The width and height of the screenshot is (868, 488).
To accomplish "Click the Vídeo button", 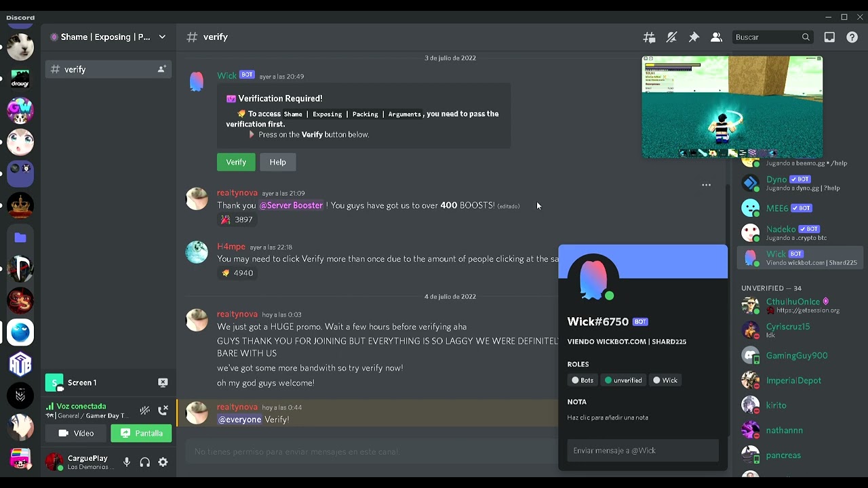I will click(77, 433).
